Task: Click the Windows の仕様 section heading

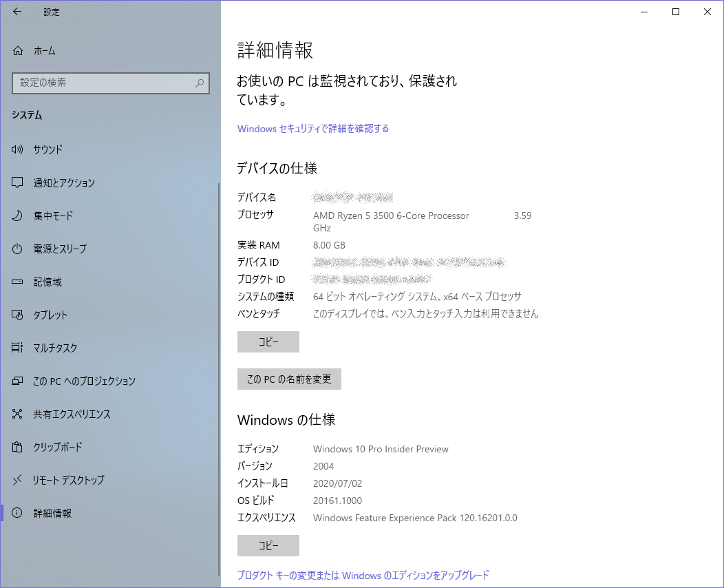Action: click(x=286, y=420)
